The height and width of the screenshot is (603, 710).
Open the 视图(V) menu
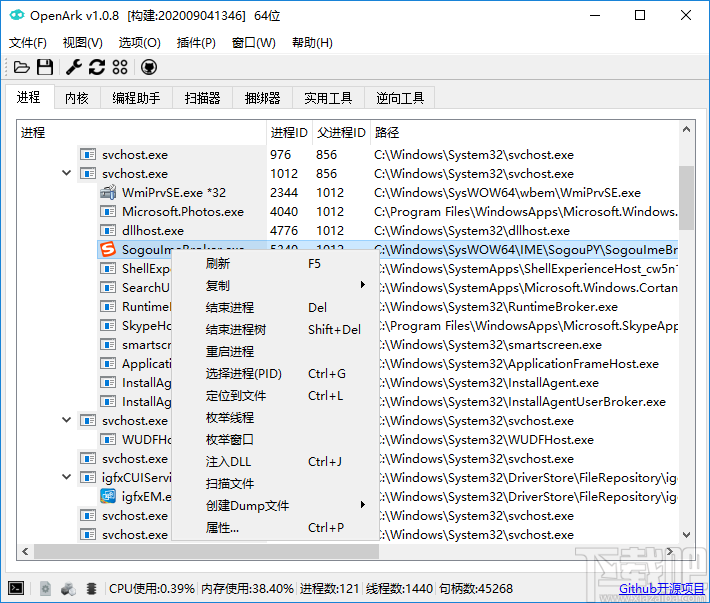[x=82, y=43]
